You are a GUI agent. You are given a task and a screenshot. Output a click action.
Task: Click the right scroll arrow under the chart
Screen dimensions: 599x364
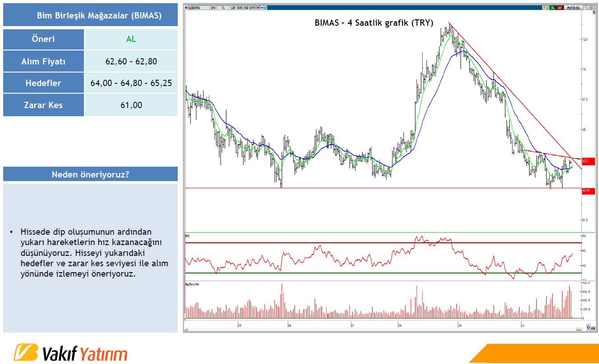579,330
